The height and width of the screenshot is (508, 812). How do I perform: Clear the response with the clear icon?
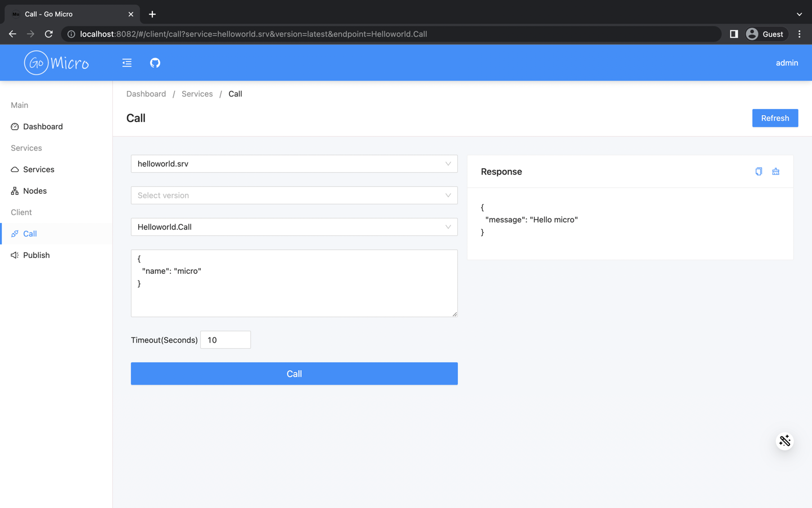pyautogui.click(x=776, y=172)
